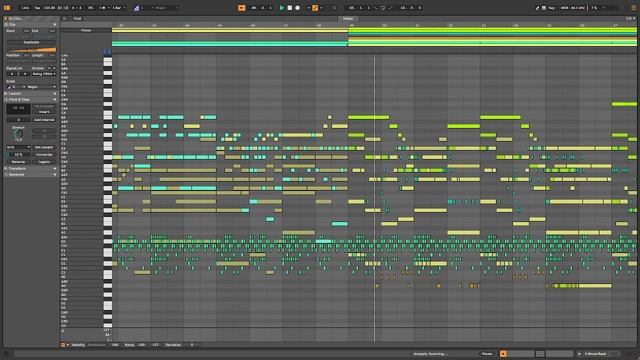Toggle the orange lane icon left of Velocity
Image resolution: width=640 pixels, height=360 pixels.
tap(63, 345)
